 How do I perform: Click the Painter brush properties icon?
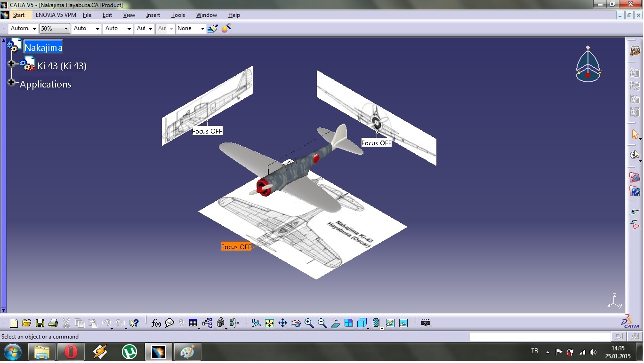point(213,28)
